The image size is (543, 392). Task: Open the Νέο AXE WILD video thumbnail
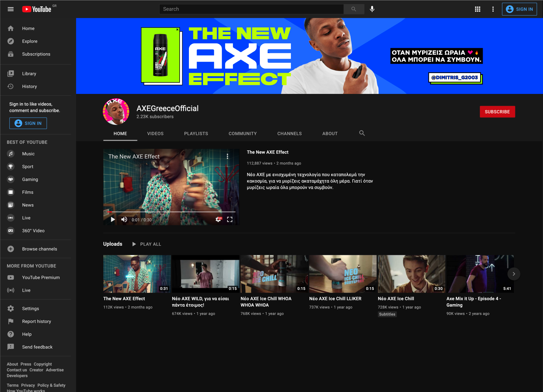click(x=206, y=274)
